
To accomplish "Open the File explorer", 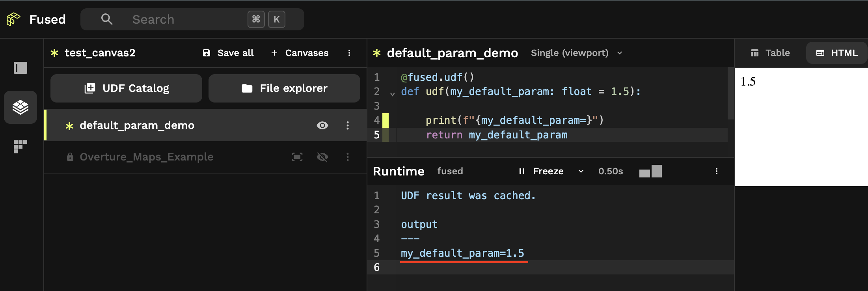I will 284,88.
